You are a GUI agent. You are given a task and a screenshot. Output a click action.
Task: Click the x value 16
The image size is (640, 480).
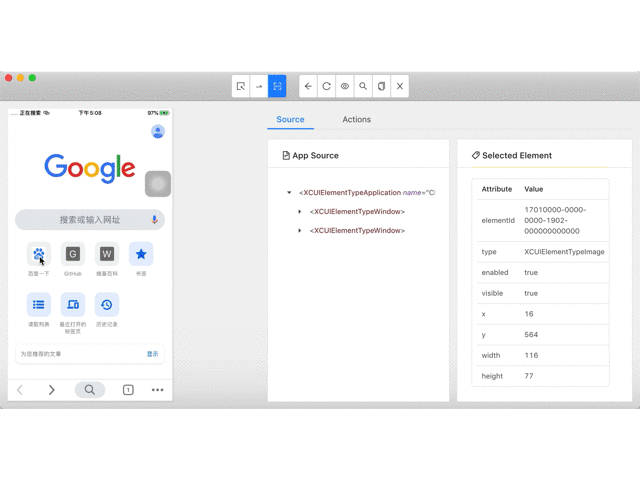point(529,314)
